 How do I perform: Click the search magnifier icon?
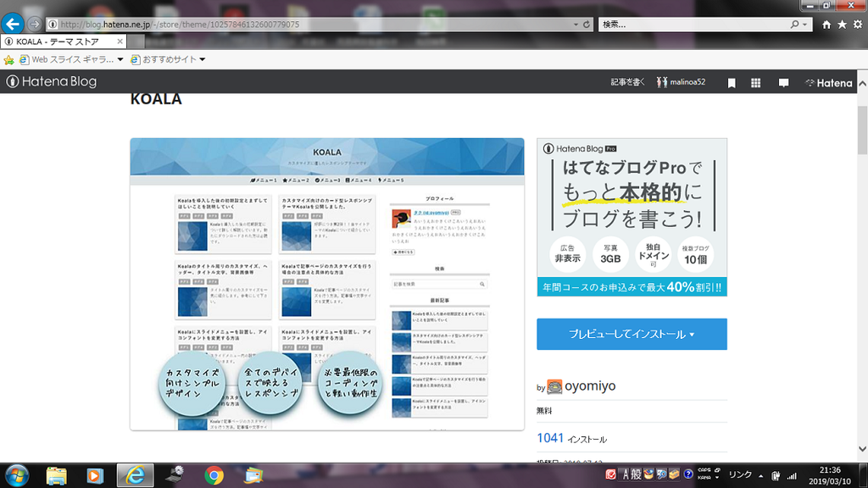click(x=794, y=25)
